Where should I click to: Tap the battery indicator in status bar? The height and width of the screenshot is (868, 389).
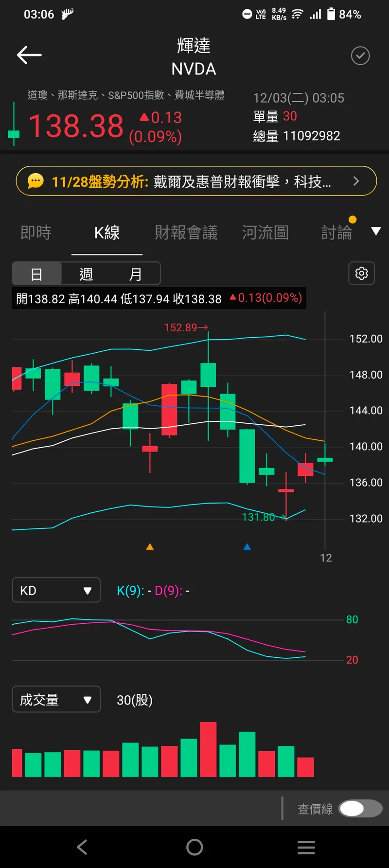pyautogui.click(x=331, y=14)
